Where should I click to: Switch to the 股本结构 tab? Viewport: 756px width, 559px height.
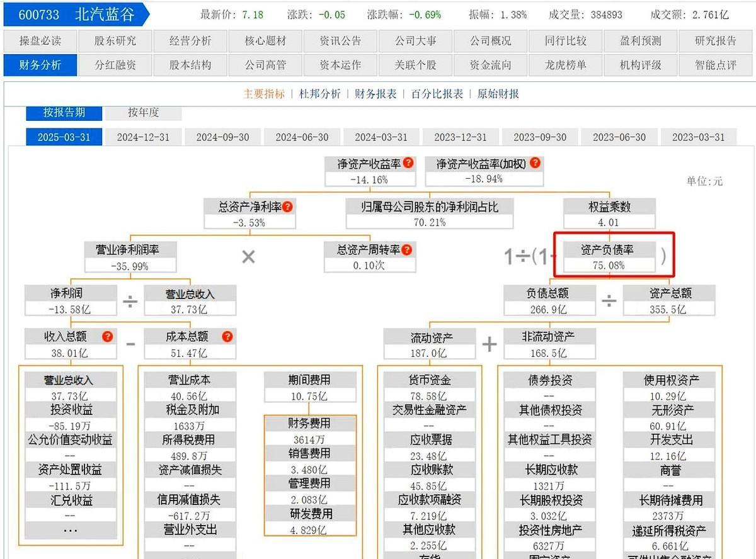[x=190, y=65]
